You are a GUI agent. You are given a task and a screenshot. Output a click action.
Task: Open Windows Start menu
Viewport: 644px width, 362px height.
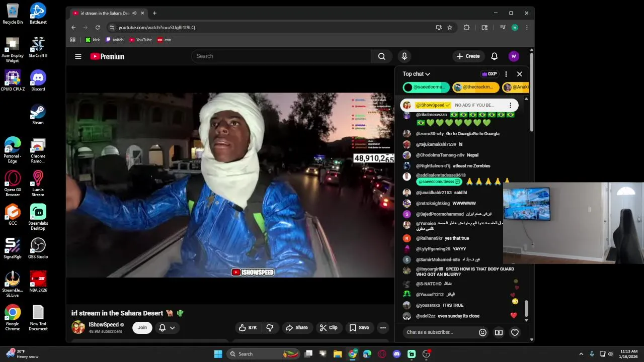pyautogui.click(x=218, y=354)
